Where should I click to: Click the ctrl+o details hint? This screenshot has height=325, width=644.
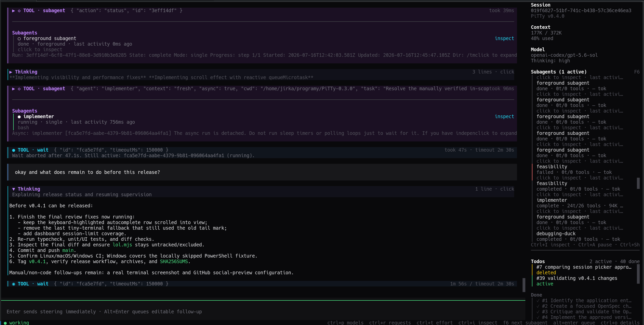click(620, 323)
